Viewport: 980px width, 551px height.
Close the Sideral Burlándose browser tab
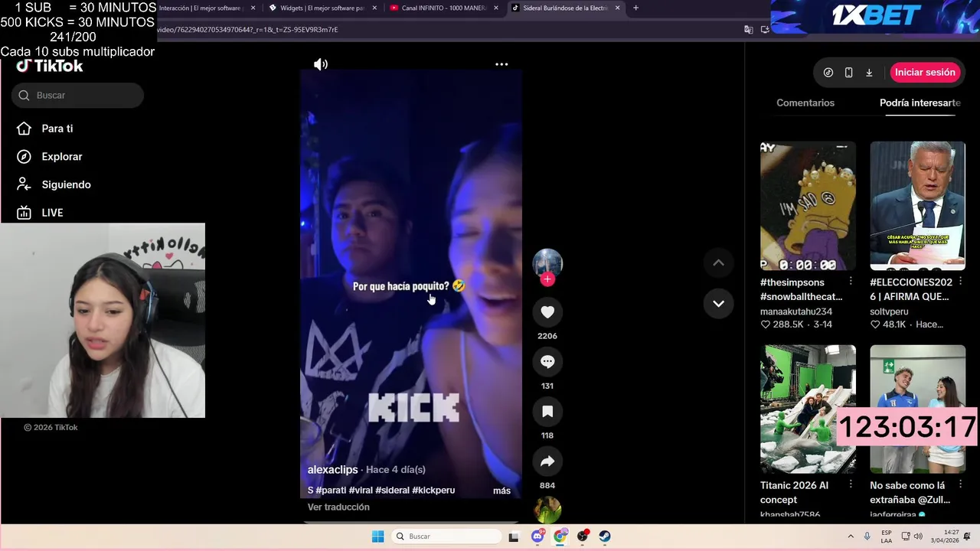pyautogui.click(x=617, y=8)
